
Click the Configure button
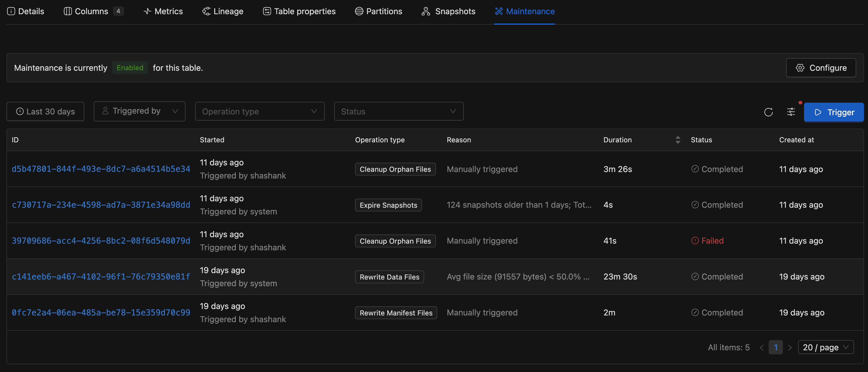pos(821,68)
